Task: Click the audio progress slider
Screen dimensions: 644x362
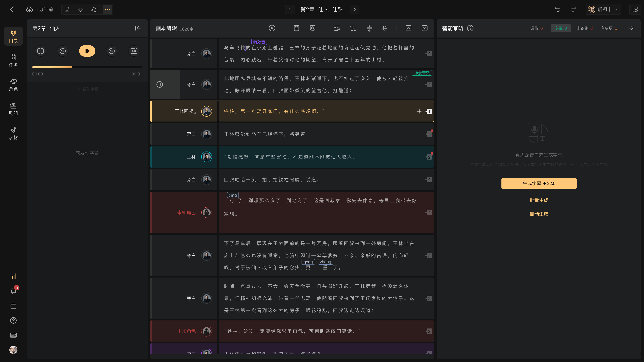Action: point(87,67)
